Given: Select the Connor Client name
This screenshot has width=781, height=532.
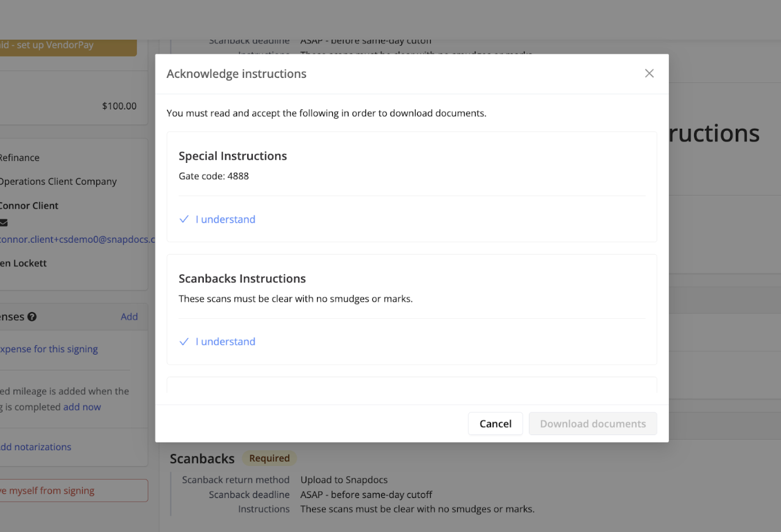Looking at the screenshot, I should coord(29,205).
